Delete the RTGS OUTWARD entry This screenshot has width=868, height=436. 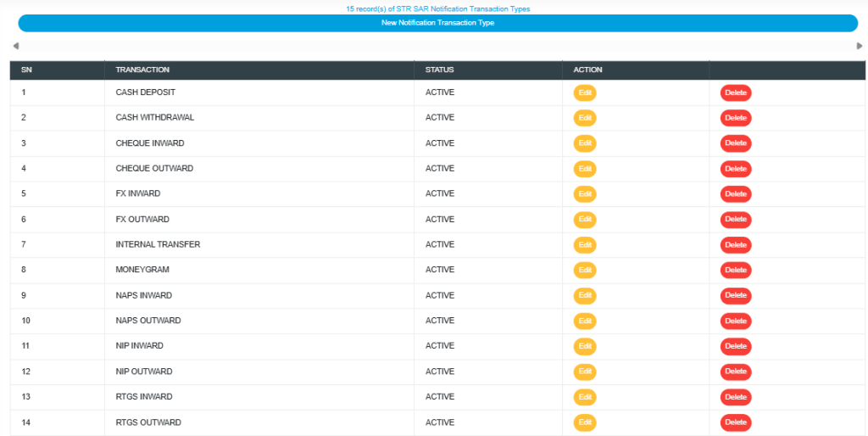click(x=735, y=422)
